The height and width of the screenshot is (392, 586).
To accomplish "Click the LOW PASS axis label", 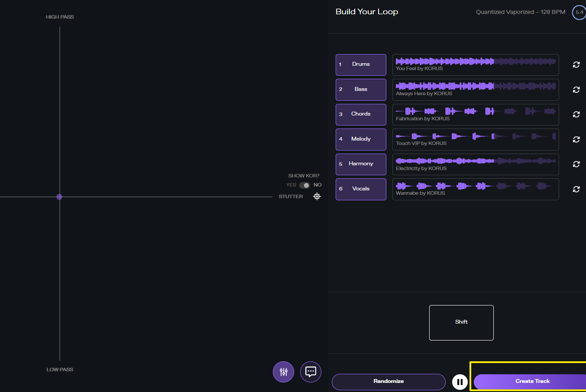I will point(60,370).
